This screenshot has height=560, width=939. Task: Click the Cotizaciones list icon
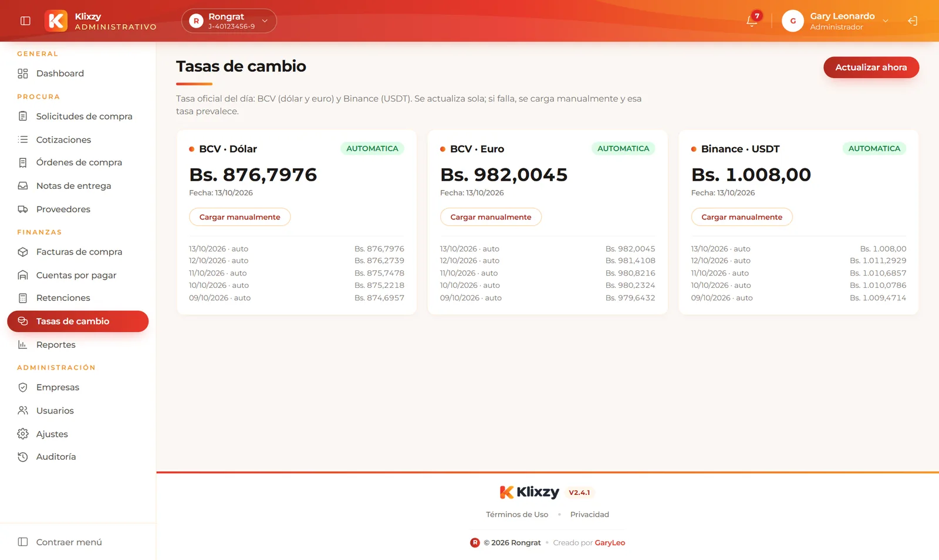pyautogui.click(x=23, y=140)
